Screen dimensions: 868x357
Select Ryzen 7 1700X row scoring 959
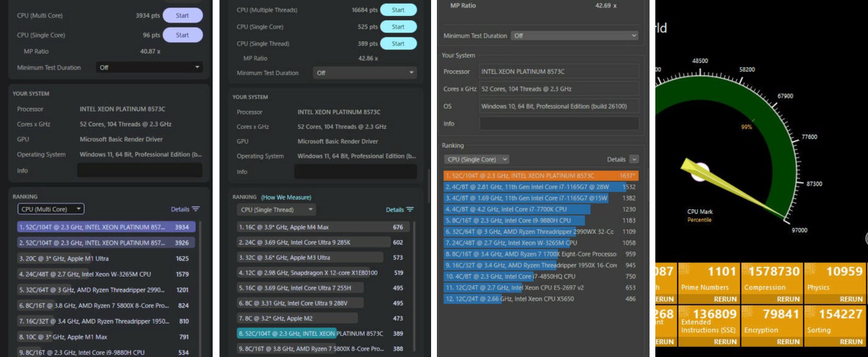coord(542,254)
